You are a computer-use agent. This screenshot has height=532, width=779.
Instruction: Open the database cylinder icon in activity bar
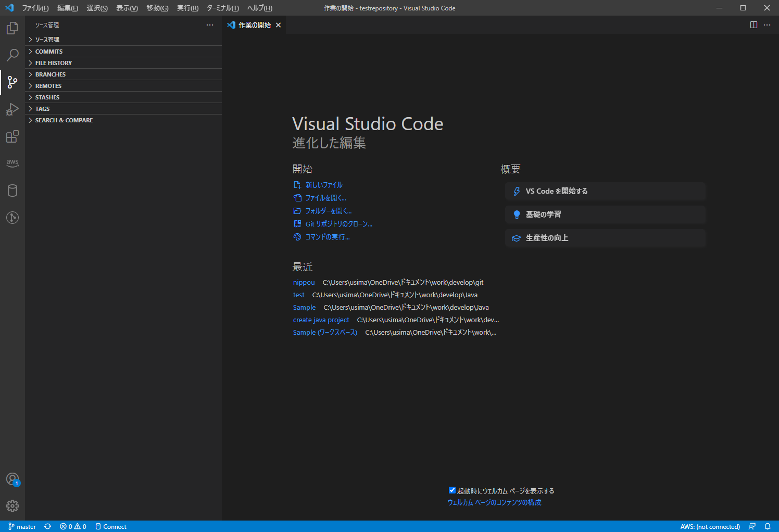point(12,191)
